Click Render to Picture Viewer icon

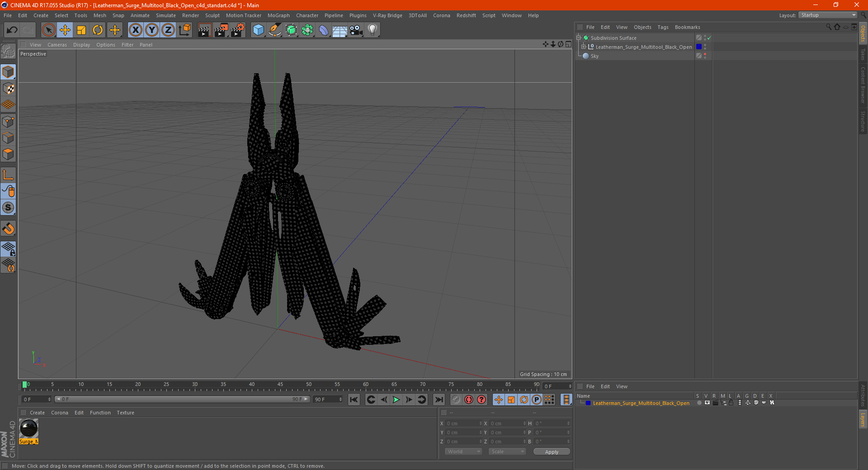pyautogui.click(x=221, y=30)
